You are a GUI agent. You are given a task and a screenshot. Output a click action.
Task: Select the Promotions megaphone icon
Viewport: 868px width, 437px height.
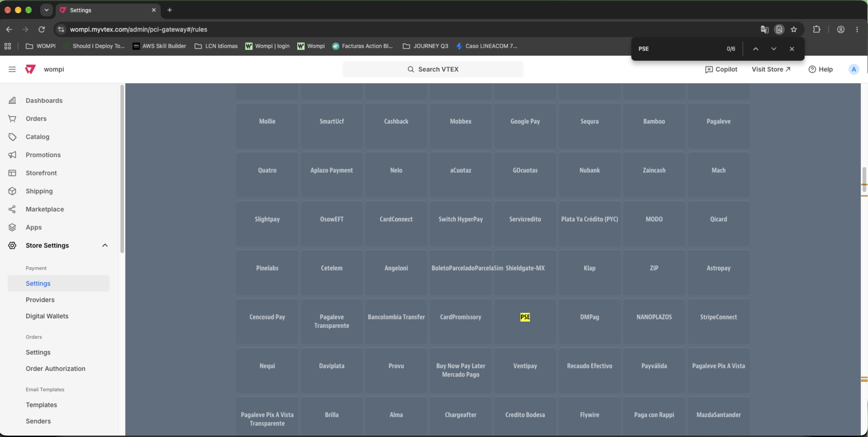[x=12, y=155]
